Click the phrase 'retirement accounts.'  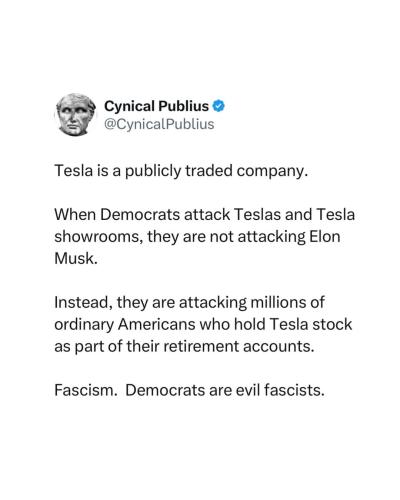point(239,346)
